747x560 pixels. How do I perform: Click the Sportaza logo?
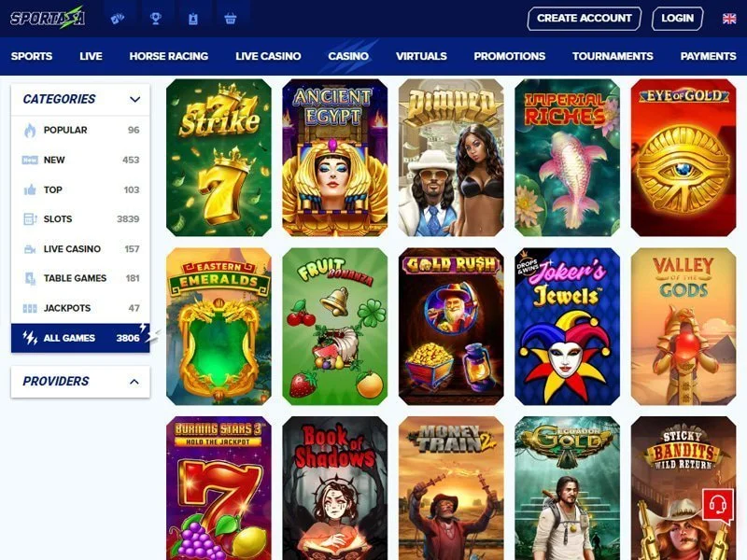pos(48,18)
